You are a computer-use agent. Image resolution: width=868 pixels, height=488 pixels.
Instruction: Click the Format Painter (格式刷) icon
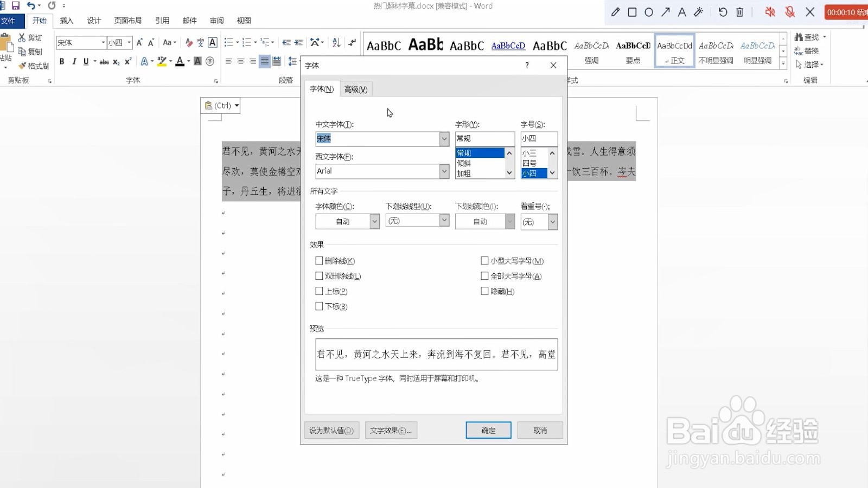(22, 66)
